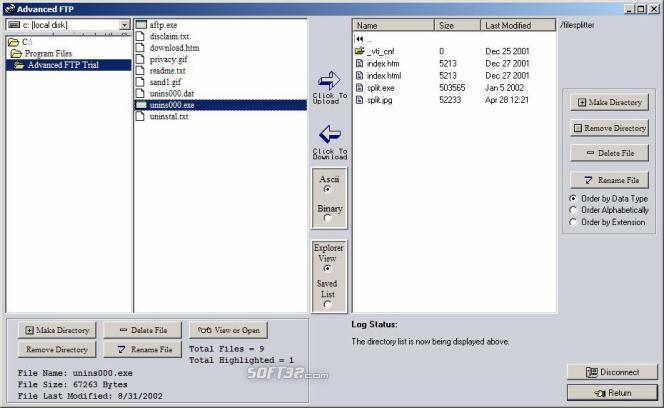
Task: Click local Delete File button
Action: coord(143,330)
